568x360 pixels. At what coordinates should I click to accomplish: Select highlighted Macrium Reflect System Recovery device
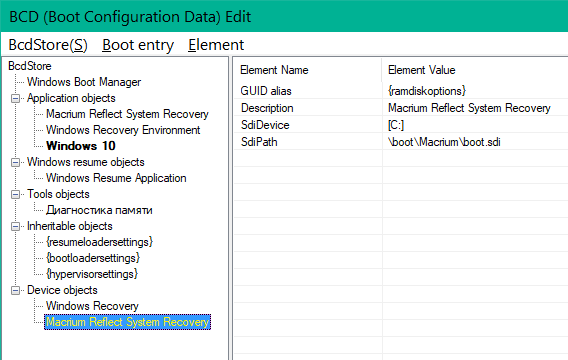tap(127, 322)
